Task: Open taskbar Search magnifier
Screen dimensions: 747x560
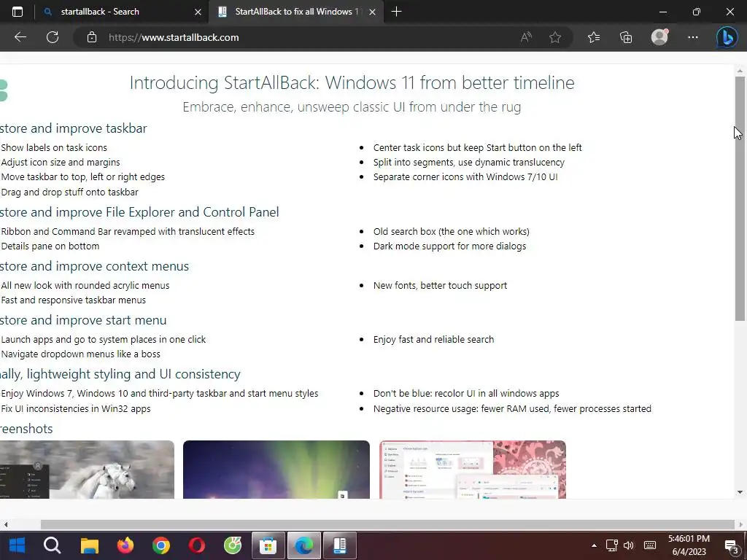Action: [x=53, y=545]
